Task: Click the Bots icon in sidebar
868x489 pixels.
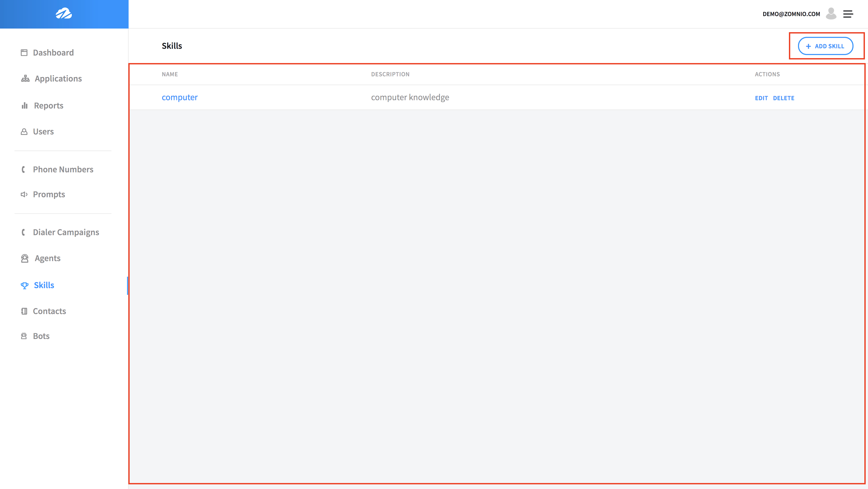Action: pos(24,336)
